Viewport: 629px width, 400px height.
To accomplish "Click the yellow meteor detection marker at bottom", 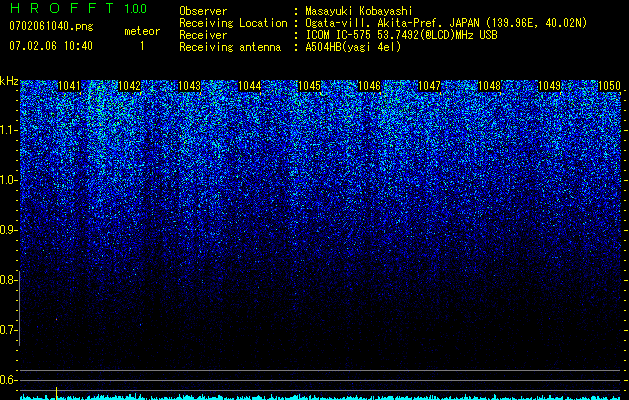I will pos(57,393).
